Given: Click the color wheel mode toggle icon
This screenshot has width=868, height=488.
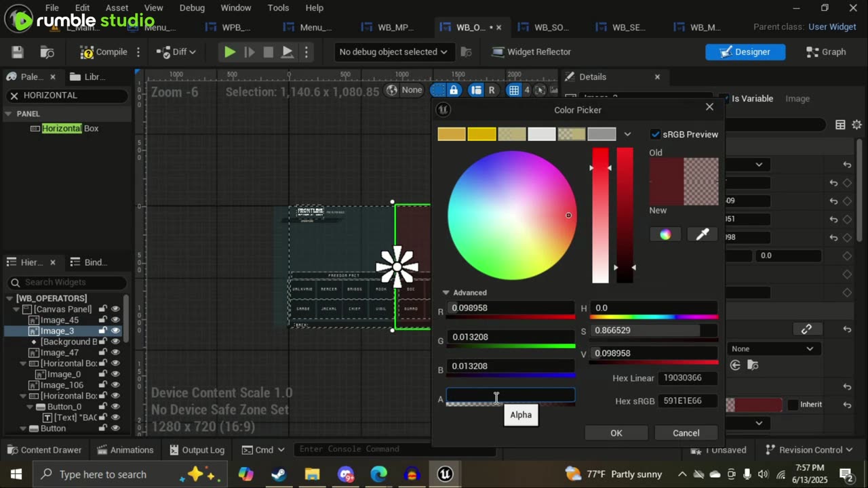Looking at the screenshot, I should (665, 235).
